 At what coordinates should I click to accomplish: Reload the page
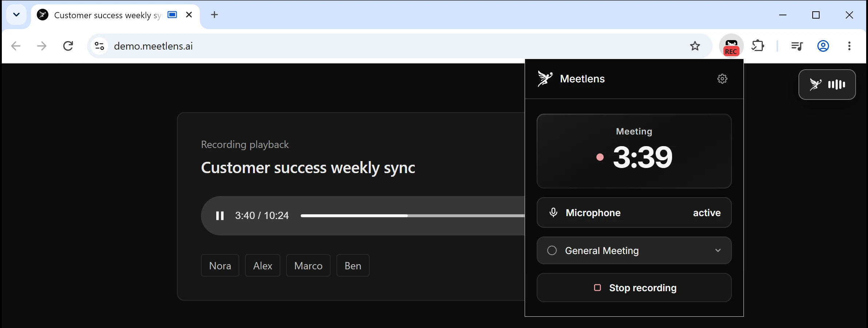[x=68, y=46]
